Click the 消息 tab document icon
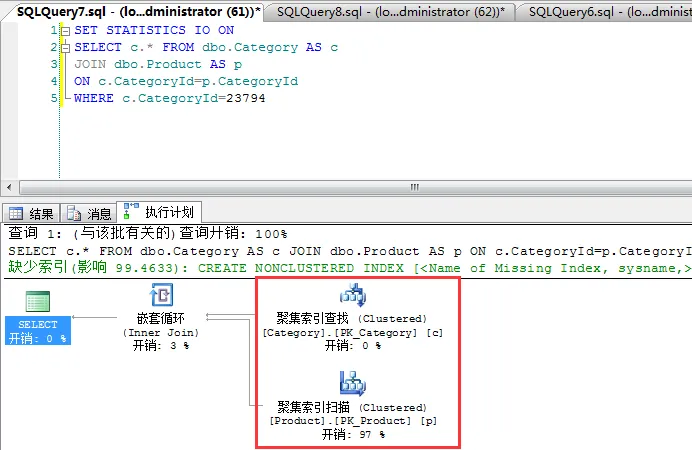This screenshot has height=450, width=692. pyautogui.click(x=74, y=214)
